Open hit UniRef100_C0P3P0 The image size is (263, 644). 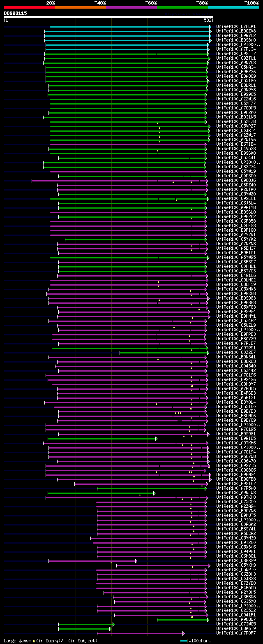235,176
